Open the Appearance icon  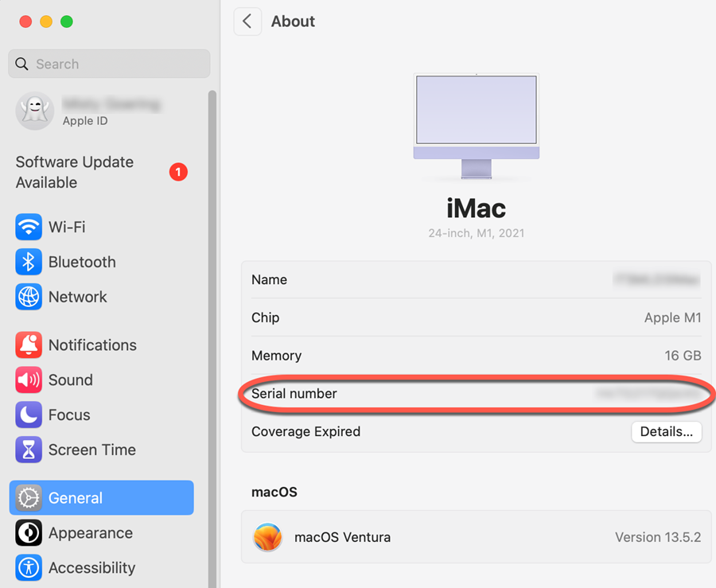coord(29,533)
